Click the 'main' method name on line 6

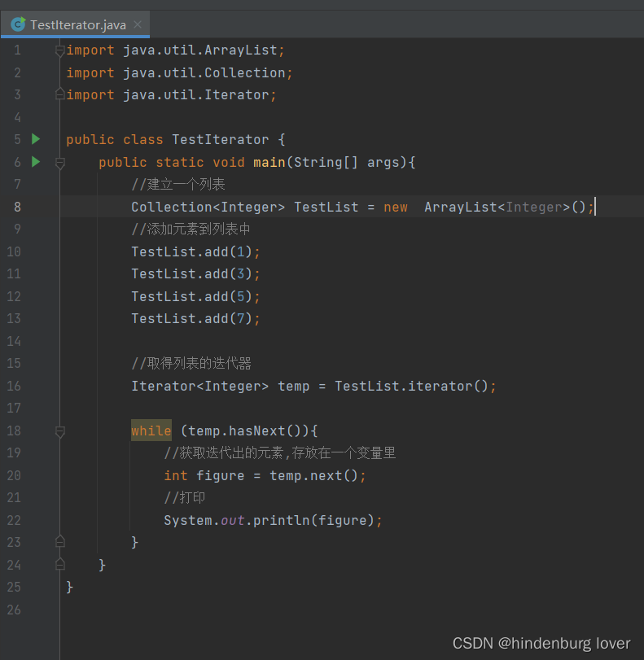tap(269, 162)
